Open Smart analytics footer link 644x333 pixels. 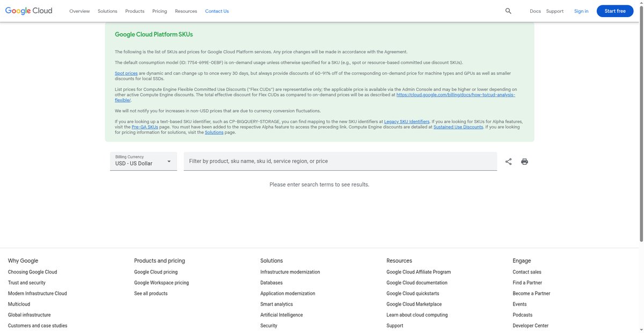pyautogui.click(x=276, y=304)
